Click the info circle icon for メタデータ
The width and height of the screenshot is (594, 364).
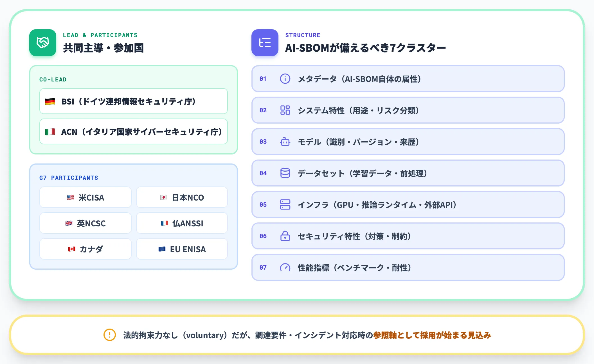point(285,79)
